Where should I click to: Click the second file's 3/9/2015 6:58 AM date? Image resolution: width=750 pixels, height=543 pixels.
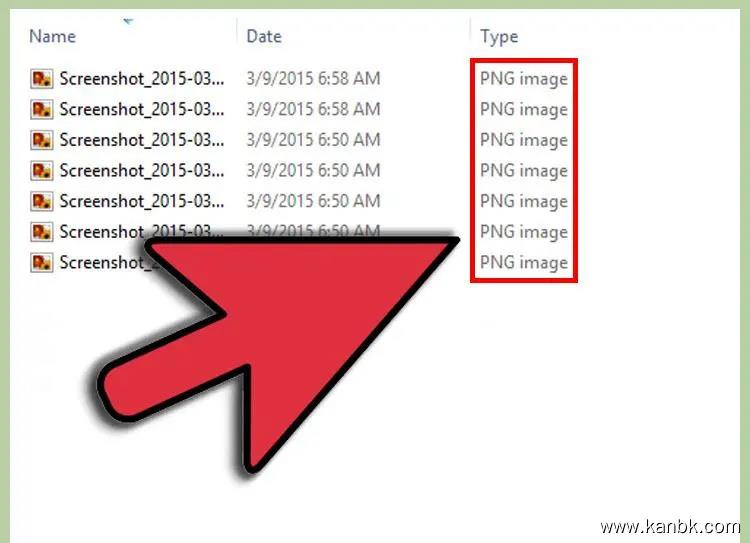[313, 109]
